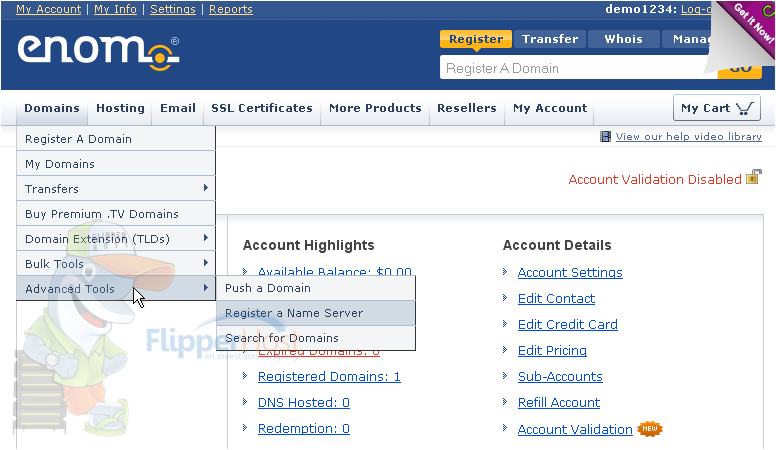The height and width of the screenshot is (450, 776).
Task: Open the My Account navigation menu
Action: (550, 108)
